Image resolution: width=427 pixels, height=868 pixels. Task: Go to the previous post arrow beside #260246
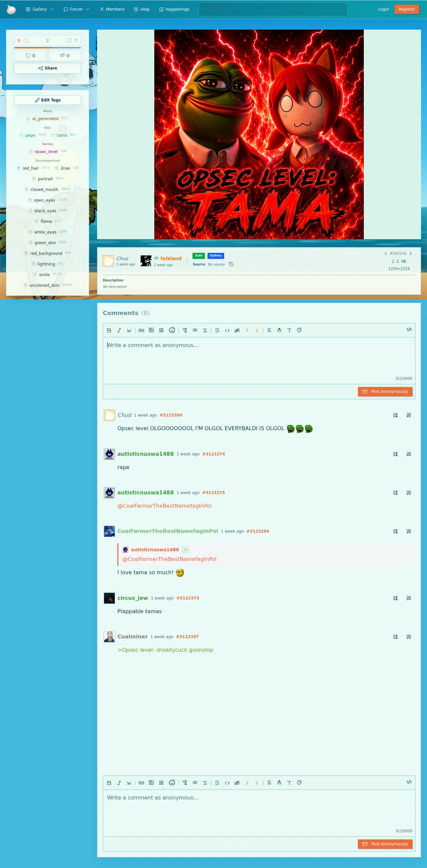click(385, 254)
